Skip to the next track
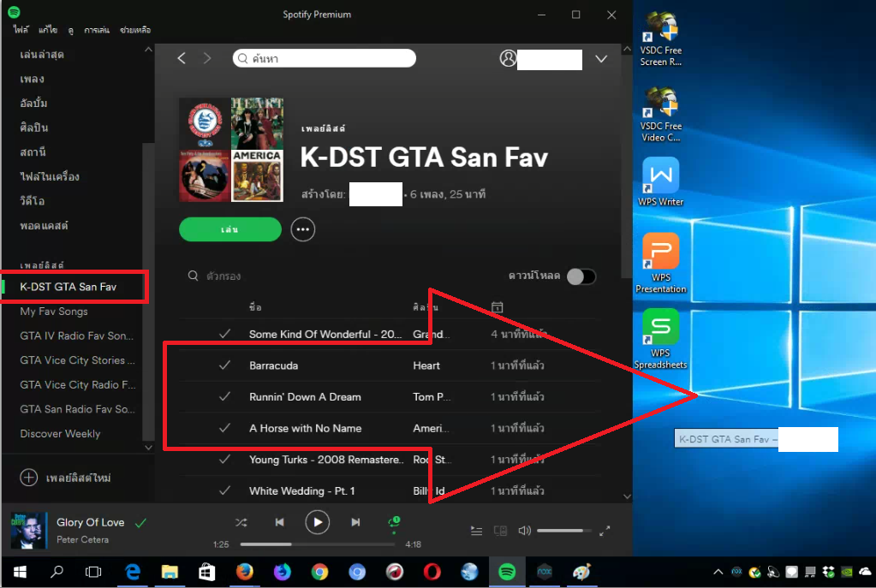This screenshot has height=588, width=876. [x=355, y=522]
